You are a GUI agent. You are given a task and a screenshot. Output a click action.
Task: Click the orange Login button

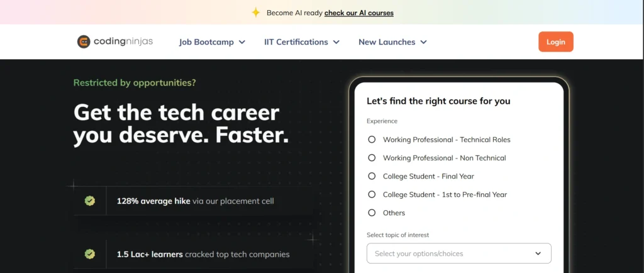(556, 42)
